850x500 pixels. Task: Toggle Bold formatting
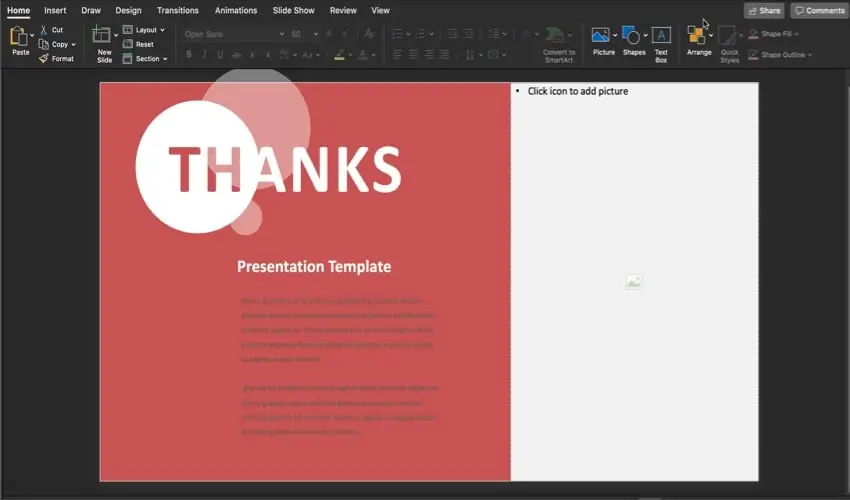coord(189,54)
